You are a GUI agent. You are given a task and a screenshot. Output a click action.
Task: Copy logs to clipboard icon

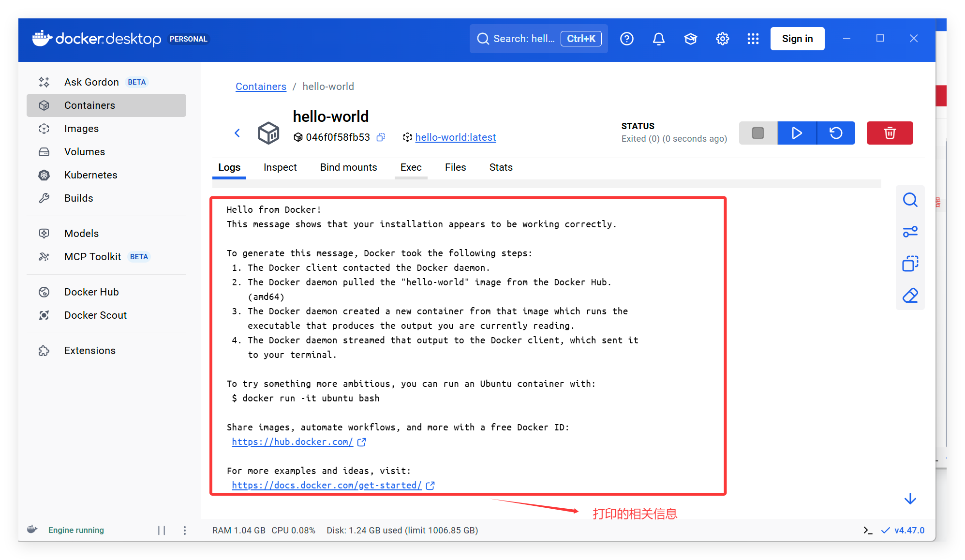[910, 264]
